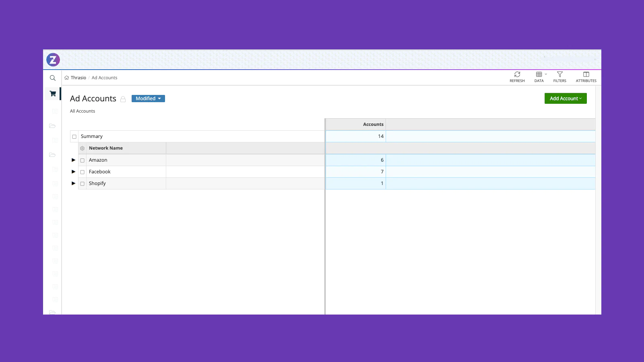Viewport: 644px width, 362px height.
Task: Click the Network Name column header
Action: pos(106,148)
